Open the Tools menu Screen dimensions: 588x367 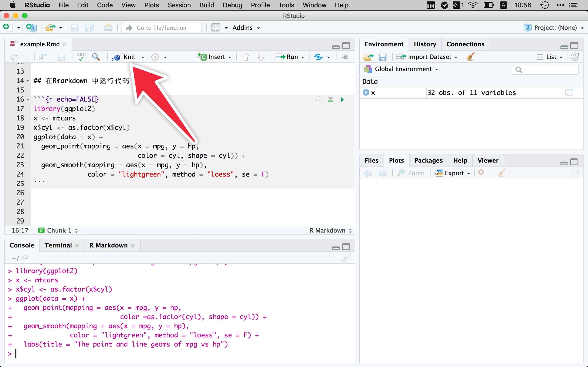pyautogui.click(x=286, y=5)
